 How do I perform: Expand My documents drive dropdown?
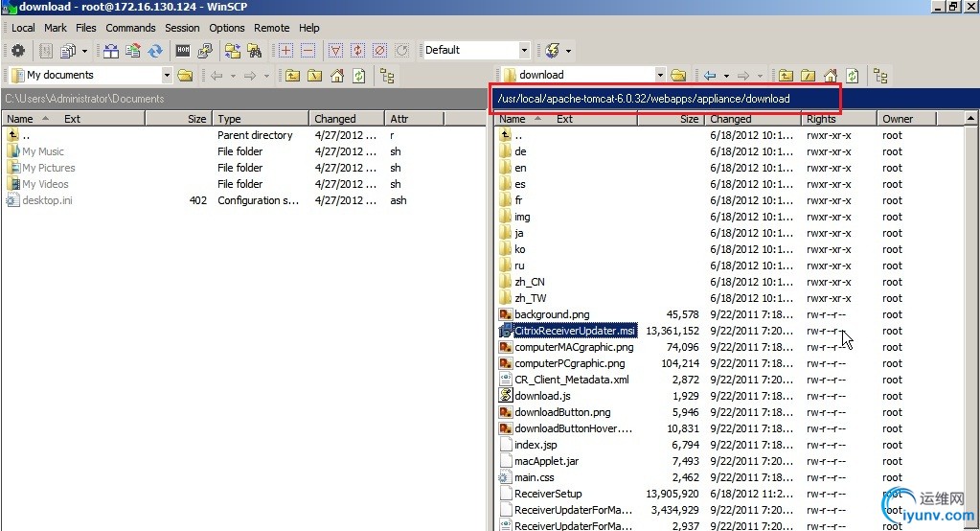coord(167,75)
